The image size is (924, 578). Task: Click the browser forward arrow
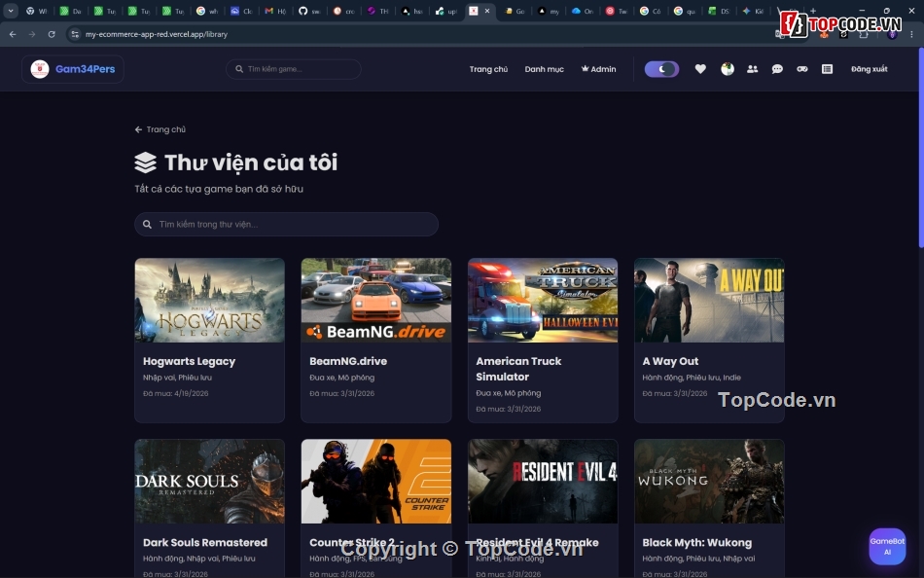pyautogui.click(x=32, y=34)
